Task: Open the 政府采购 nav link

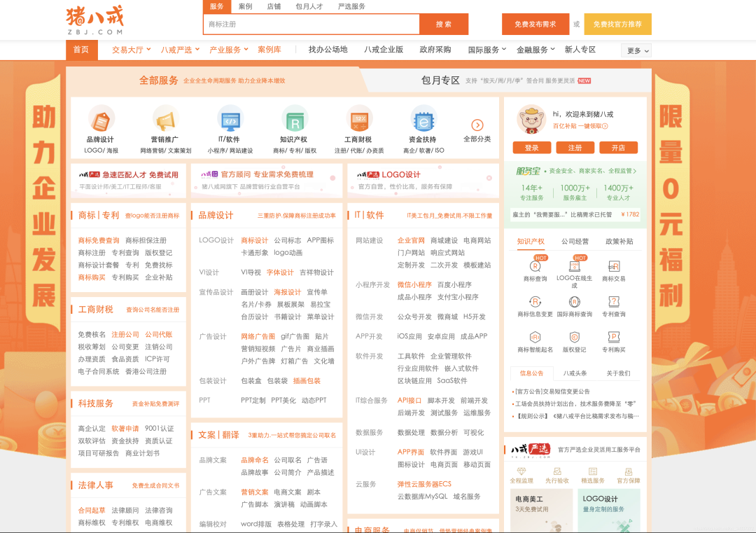Action: (435, 50)
